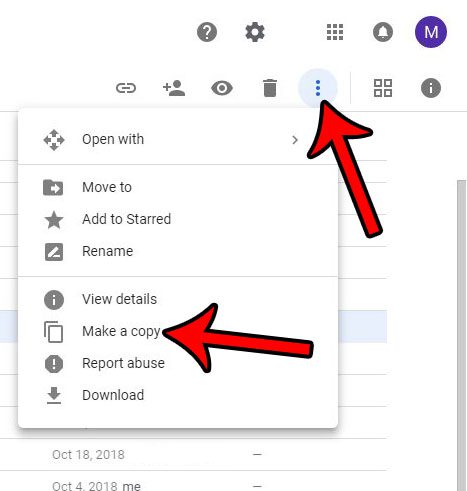467x491 pixels.
Task: Choose View details menu entry
Action: (178, 299)
